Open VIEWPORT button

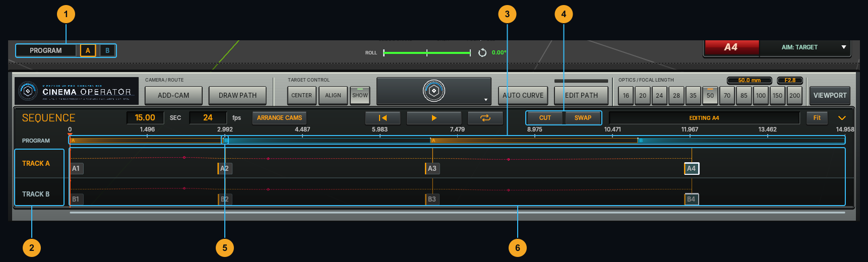[x=830, y=95]
